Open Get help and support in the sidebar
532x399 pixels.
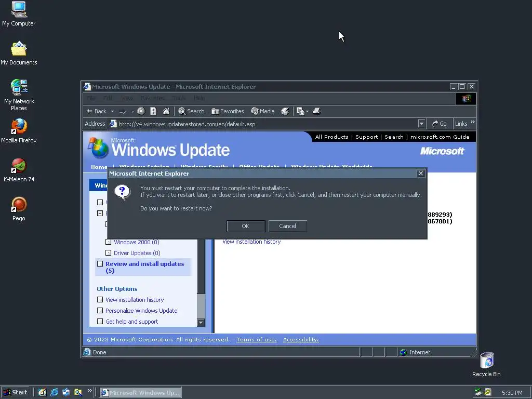(131, 322)
